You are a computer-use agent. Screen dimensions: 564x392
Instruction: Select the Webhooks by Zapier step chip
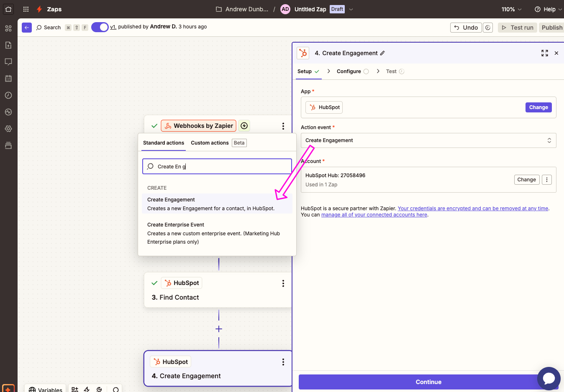(199, 126)
